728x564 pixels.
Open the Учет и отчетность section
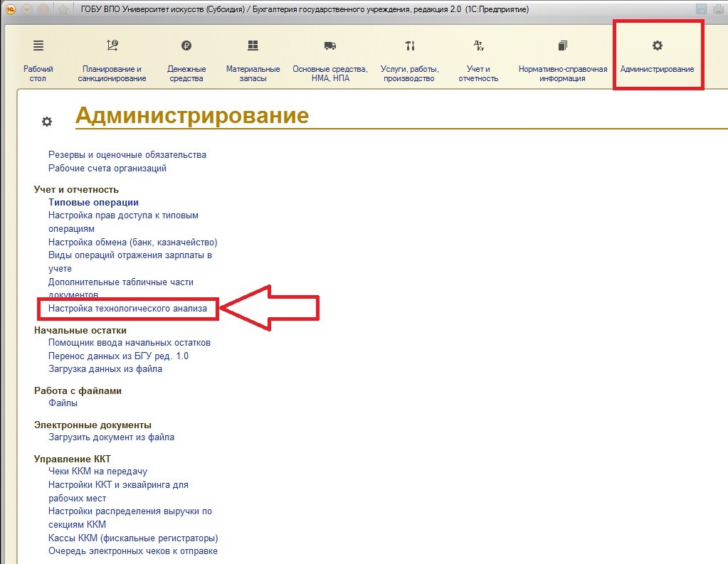(x=478, y=60)
